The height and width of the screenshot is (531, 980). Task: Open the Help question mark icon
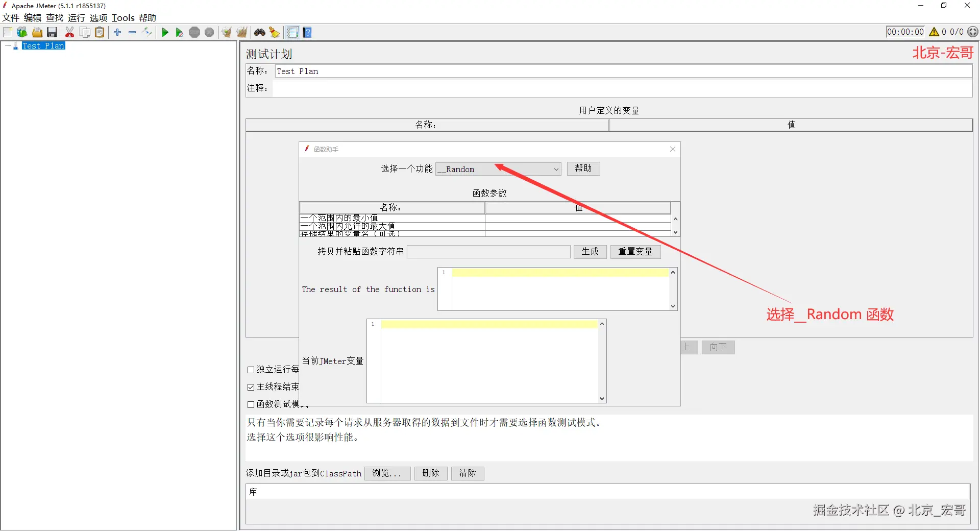307,32
